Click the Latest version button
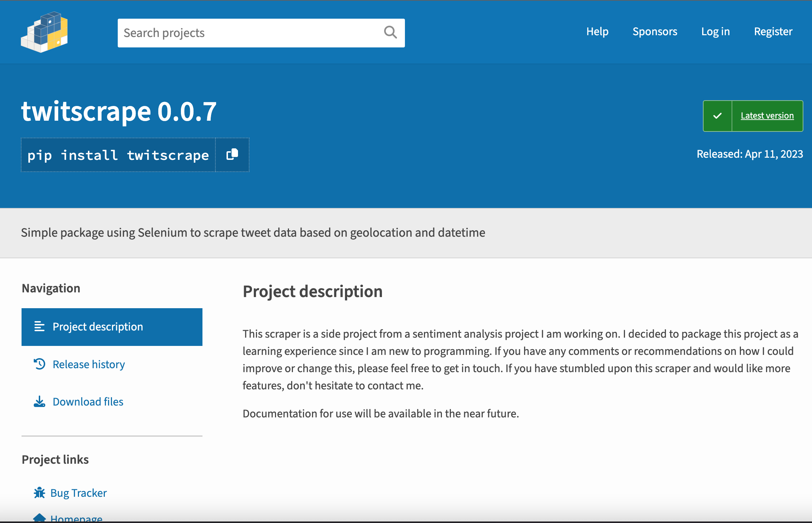Viewport: 812px width, 523px height. [753, 116]
